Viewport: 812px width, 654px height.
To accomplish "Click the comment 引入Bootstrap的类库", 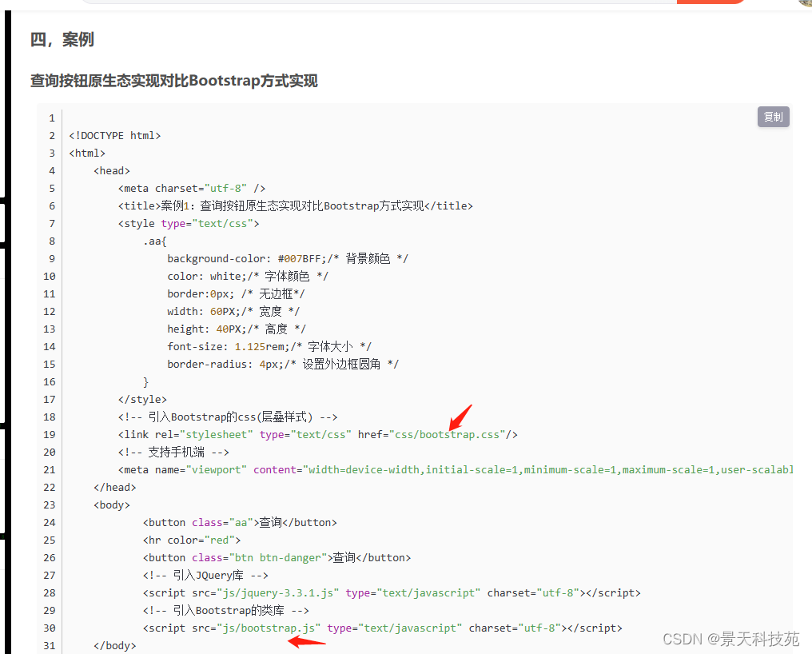I will pyautogui.click(x=226, y=611).
